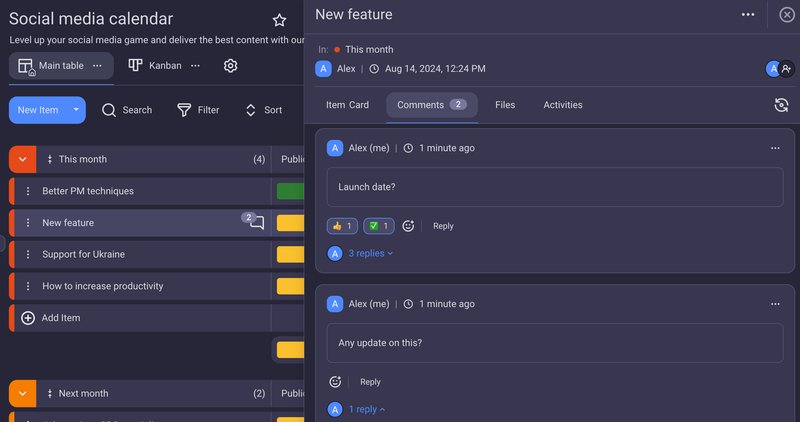Open the New Item dropdown arrow

coord(76,110)
